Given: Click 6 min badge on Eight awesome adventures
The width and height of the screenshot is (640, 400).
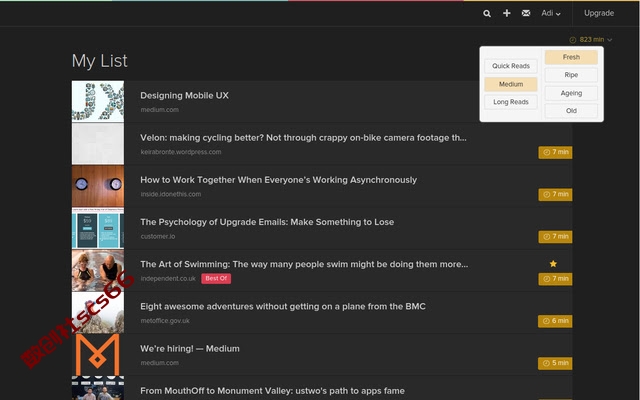Looking at the screenshot, I should coord(555,321).
